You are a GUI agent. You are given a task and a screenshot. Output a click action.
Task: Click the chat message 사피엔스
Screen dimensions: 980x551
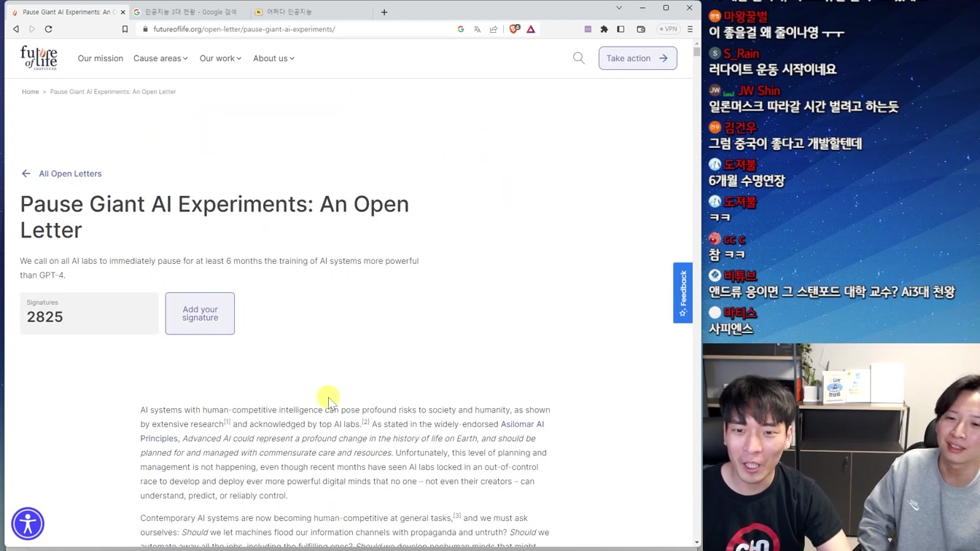731,329
